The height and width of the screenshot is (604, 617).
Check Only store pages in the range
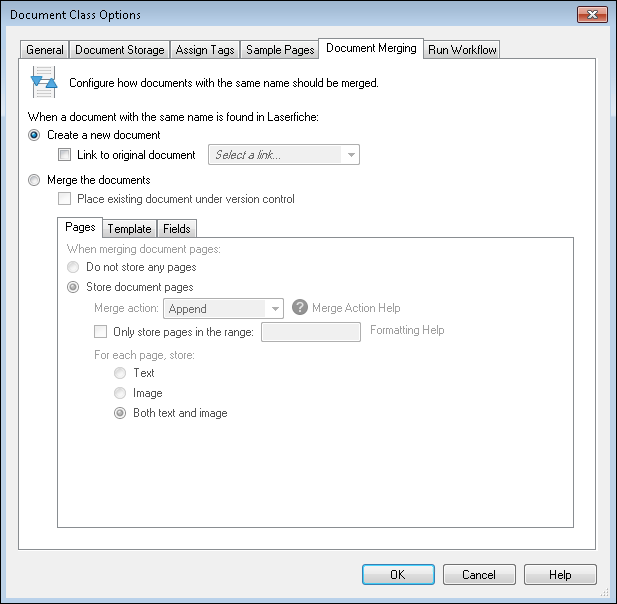[100, 332]
